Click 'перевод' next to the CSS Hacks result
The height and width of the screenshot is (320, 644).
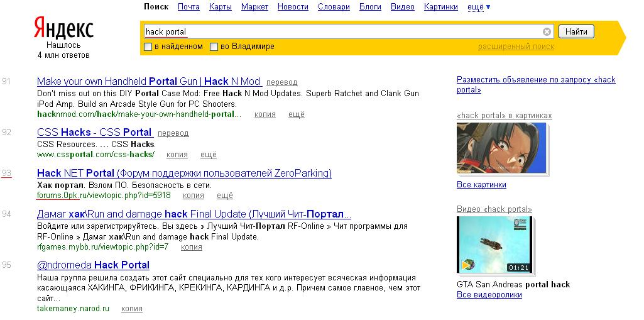click(x=173, y=133)
